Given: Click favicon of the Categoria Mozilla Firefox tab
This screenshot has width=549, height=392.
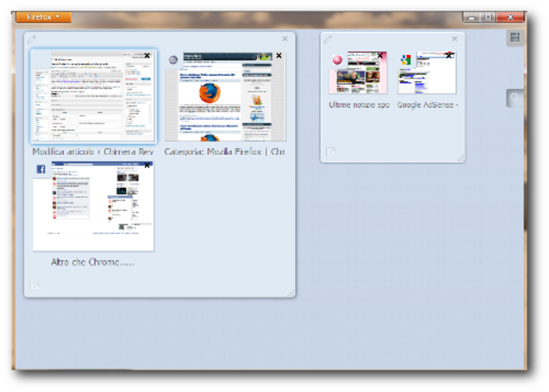Looking at the screenshot, I should (x=173, y=60).
